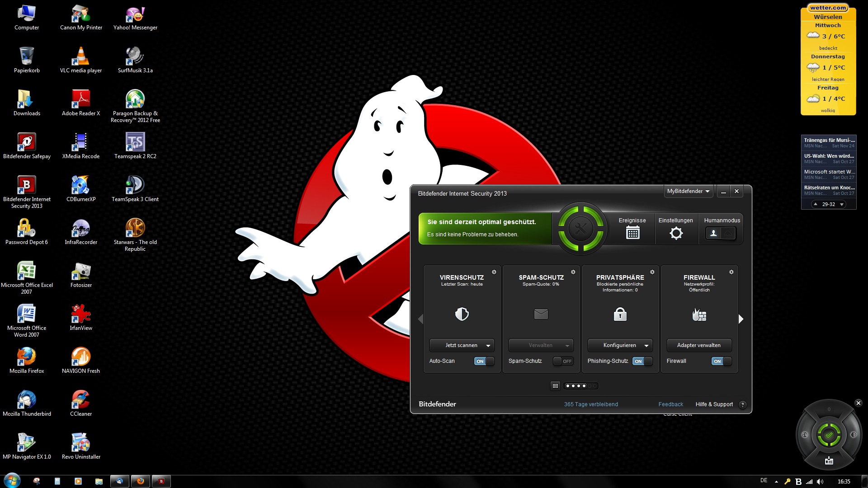Toggle the Auto-Scan switch
The height and width of the screenshot is (488, 868).
click(484, 361)
